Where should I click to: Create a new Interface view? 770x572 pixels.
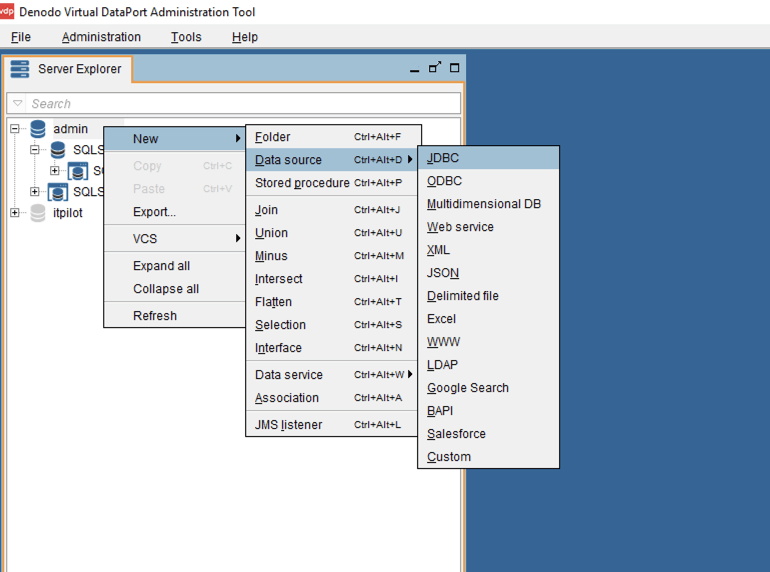(x=331, y=348)
